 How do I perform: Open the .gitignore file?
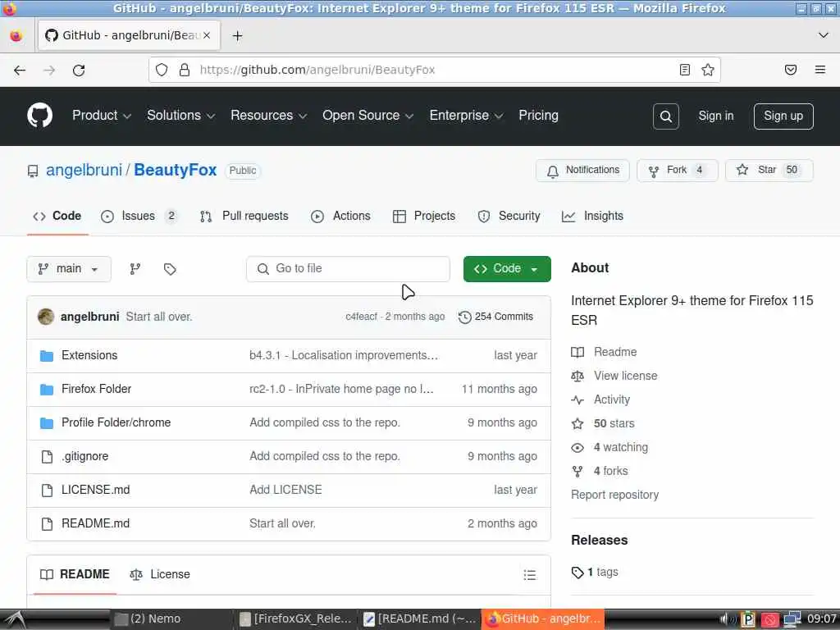(84, 456)
